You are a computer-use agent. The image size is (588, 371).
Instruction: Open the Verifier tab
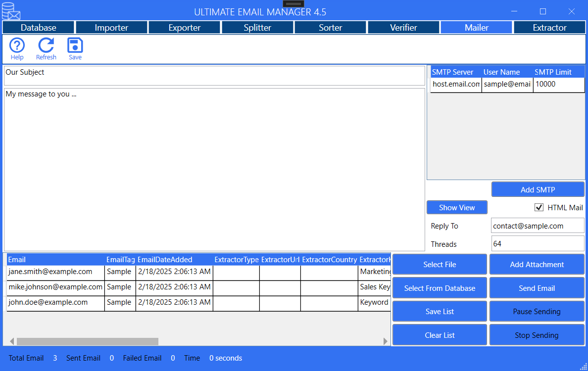(x=403, y=27)
